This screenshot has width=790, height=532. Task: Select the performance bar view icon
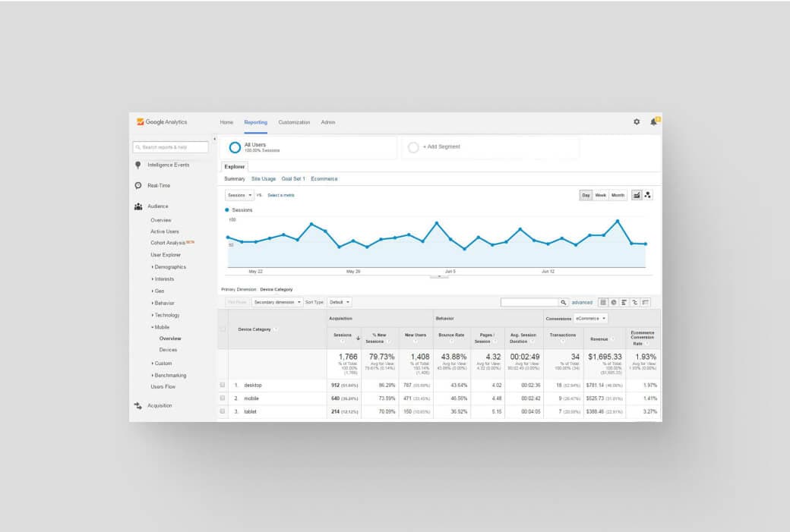[624, 303]
